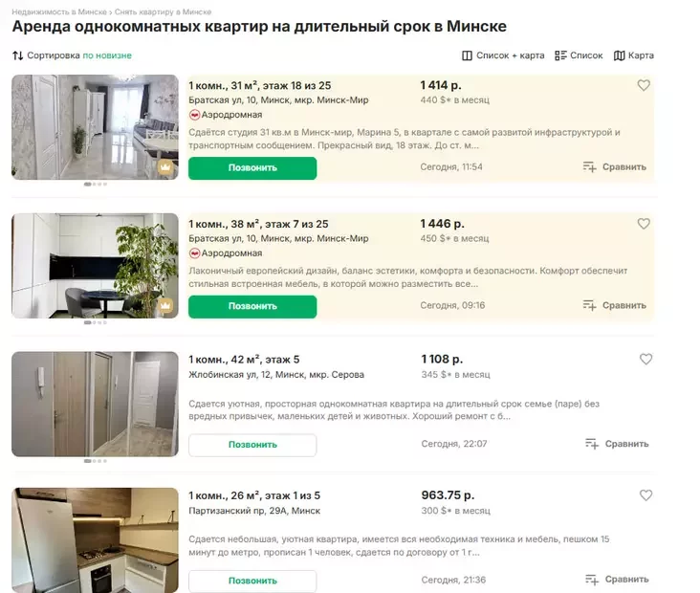Open the Партизанский пр. apartment photo
The image size is (700, 593).
point(95,539)
